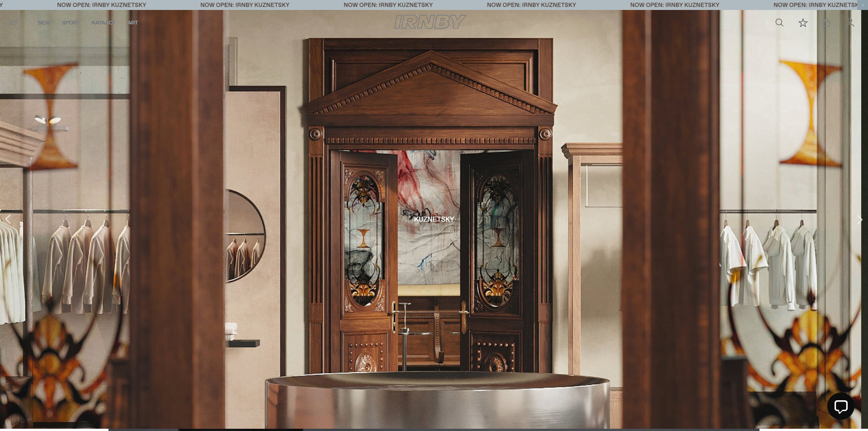868x431 pixels.
Task: Close the NOW OPEN announcement banner
Action: click(862, 5)
